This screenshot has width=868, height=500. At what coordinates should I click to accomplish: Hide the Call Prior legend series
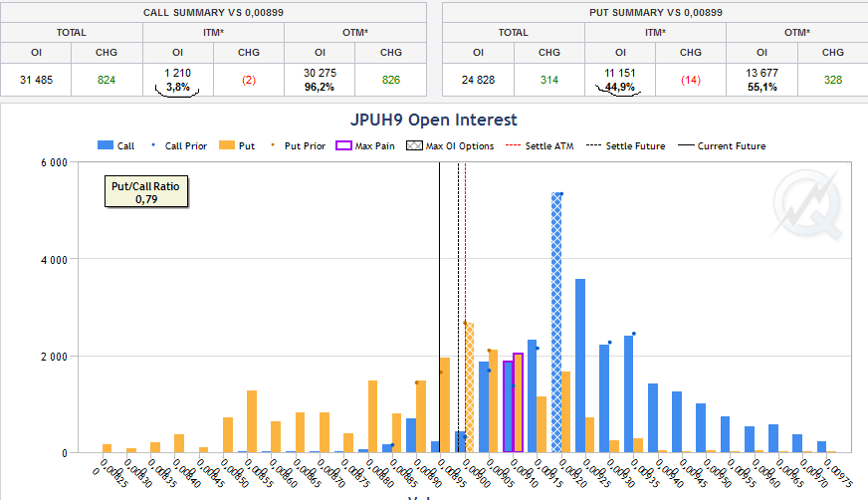click(x=180, y=145)
